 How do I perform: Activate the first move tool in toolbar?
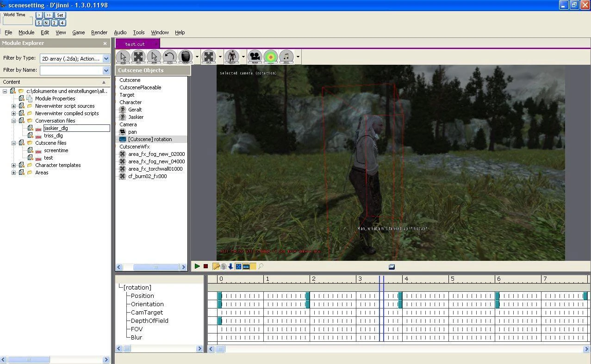[138, 57]
